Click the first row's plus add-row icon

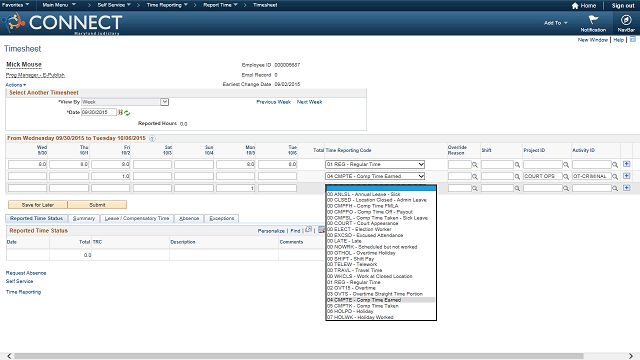point(627,164)
